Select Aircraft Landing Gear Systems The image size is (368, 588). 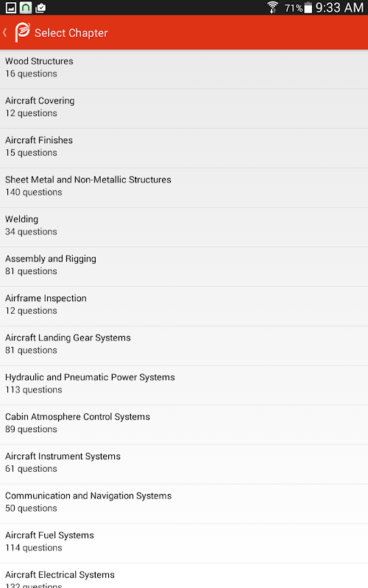coord(184,345)
